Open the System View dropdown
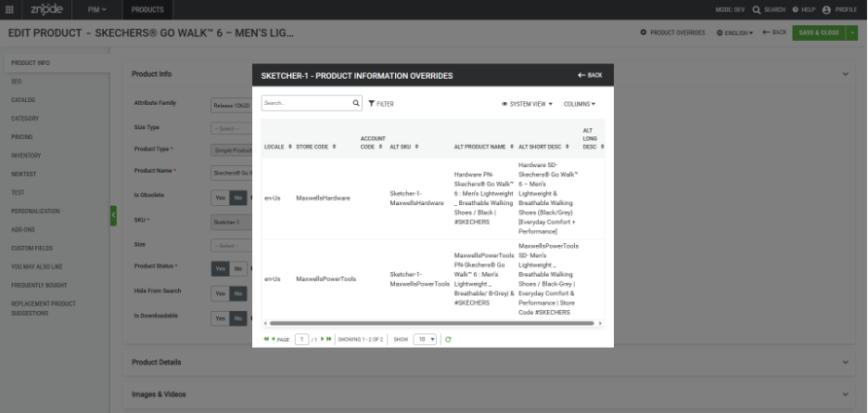The image size is (868, 413). [527, 104]
